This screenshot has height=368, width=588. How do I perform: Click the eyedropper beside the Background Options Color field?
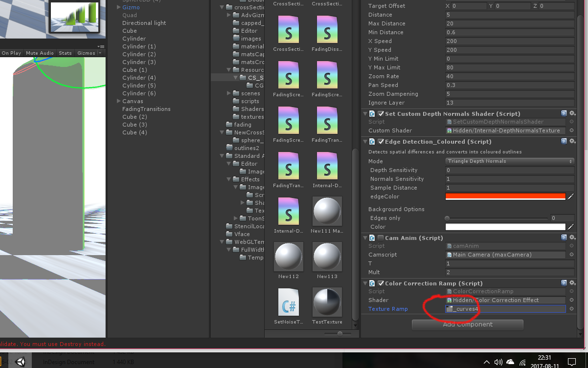pos(571,226)
